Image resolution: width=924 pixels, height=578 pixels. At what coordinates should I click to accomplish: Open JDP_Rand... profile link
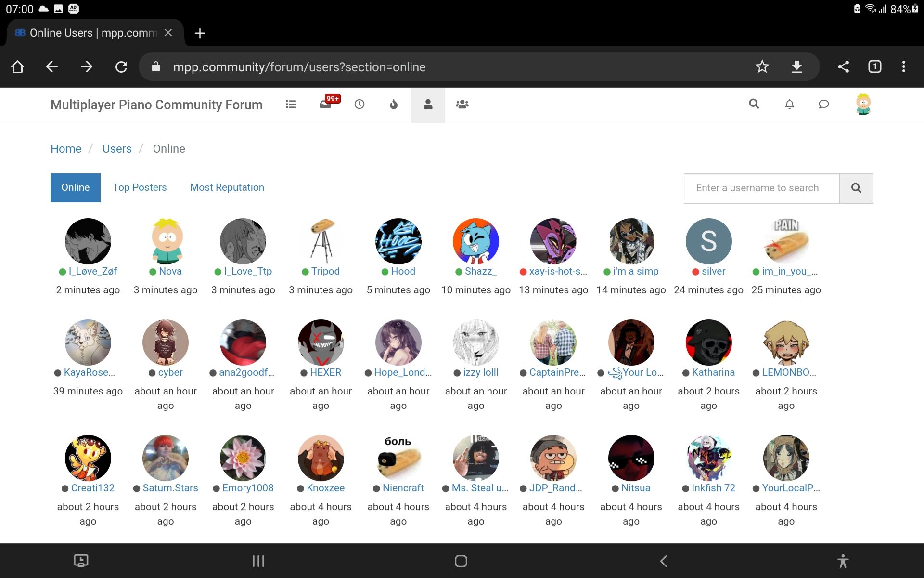(555, 488)
